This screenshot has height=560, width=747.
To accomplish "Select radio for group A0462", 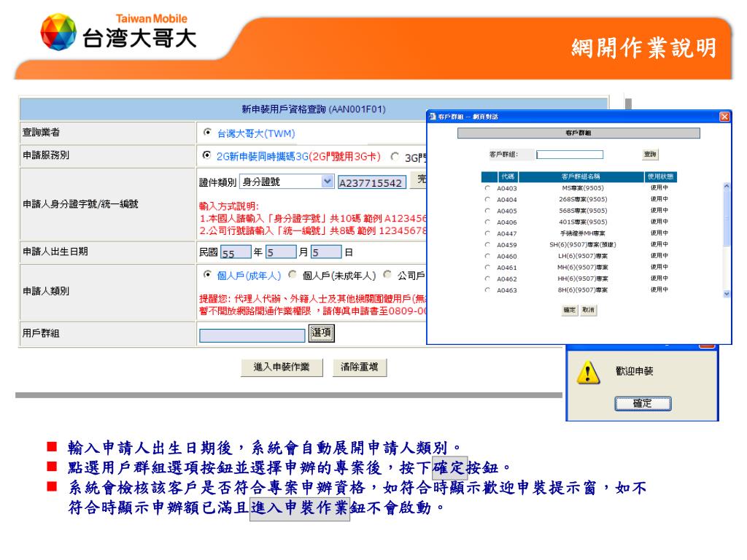I will (x=487, y=279).
